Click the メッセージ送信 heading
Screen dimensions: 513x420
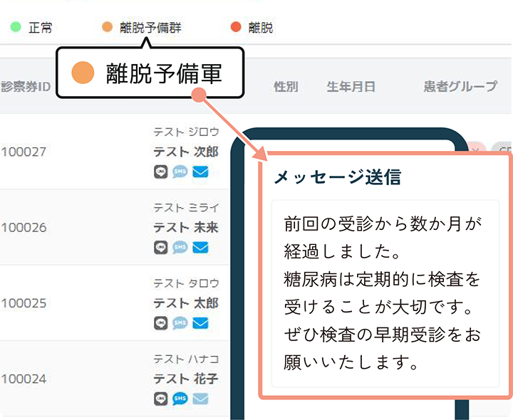(337, 177)
